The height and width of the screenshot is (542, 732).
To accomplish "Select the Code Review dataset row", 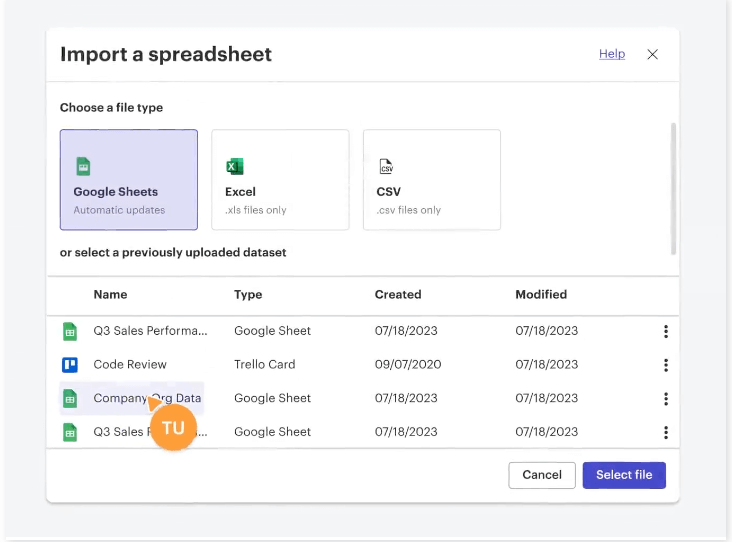I will coord(362,365).
